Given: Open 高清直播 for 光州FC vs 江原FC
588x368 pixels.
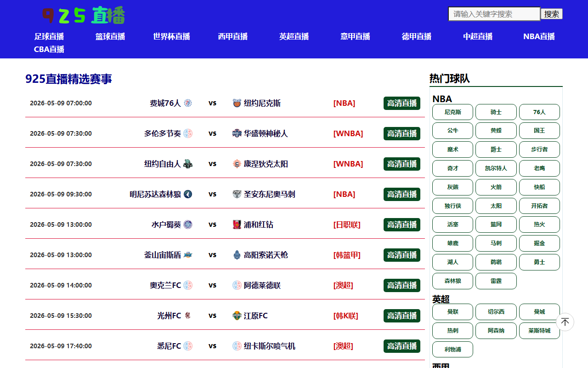Looking at the screenshot, I should point(402,316).
